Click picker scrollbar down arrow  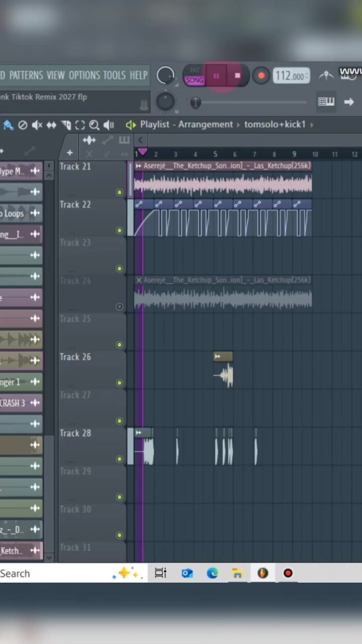49,557
